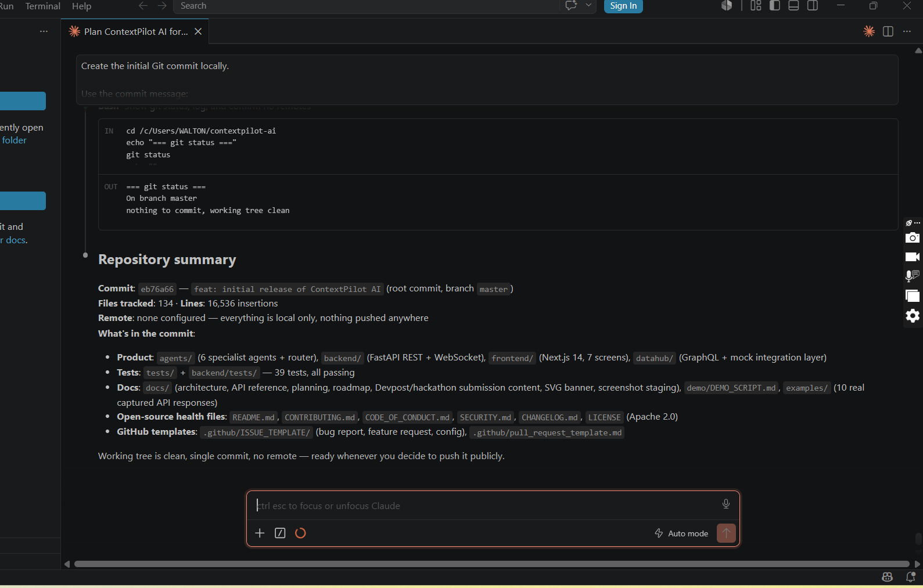The height and width of the screenshot is (588, 923).
Task: Click the CONTRIBUTING.md label
Action: coord(320,417)
